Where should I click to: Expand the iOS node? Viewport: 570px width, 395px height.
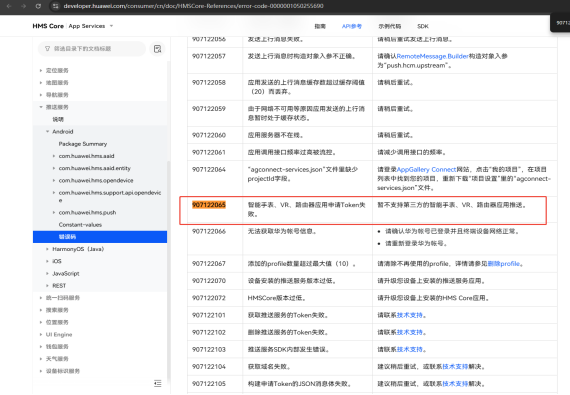47,261
